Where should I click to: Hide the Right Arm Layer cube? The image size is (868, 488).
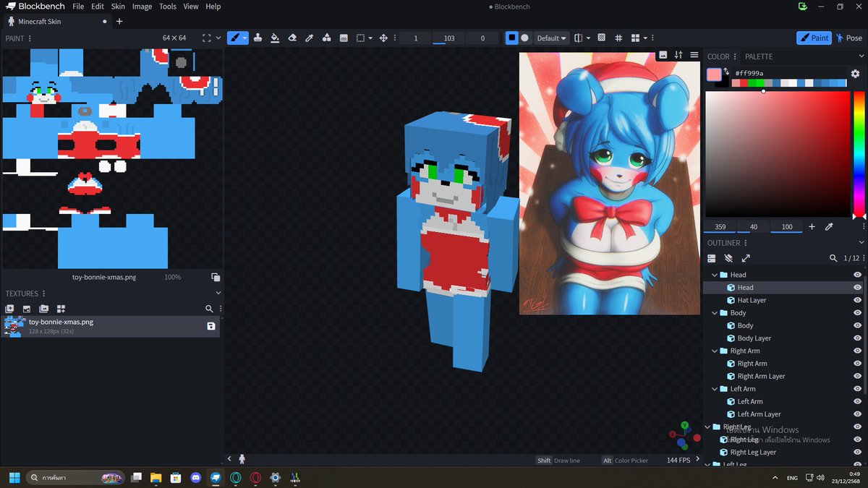pyautogui.click(x=857, y=376)
